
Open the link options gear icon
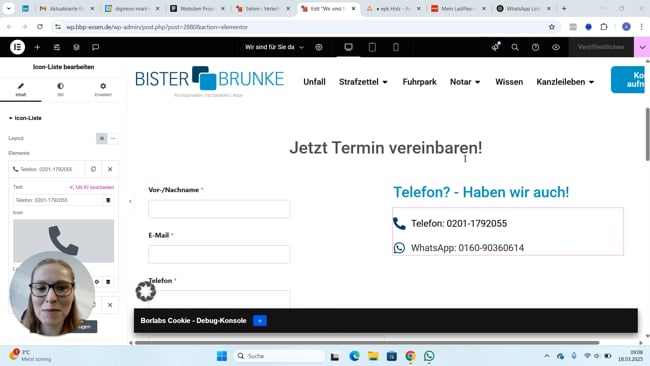tap(97, 282)
